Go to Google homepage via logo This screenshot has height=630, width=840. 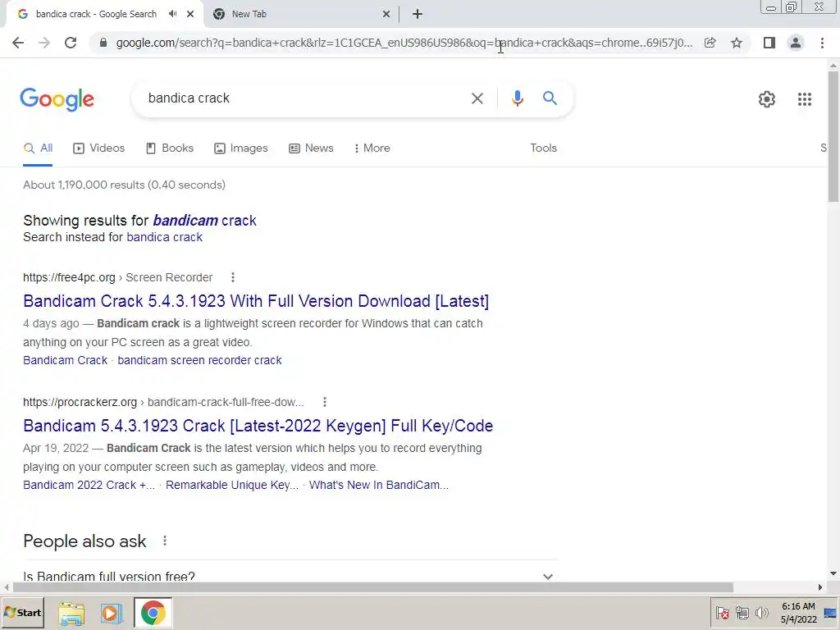pyautogui.click(x=57, y=99)
